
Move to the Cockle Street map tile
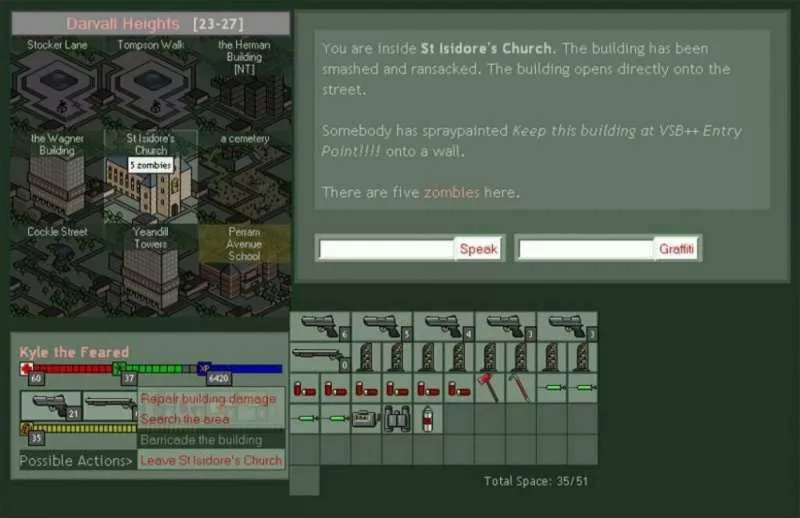click(x=57, y=270)
